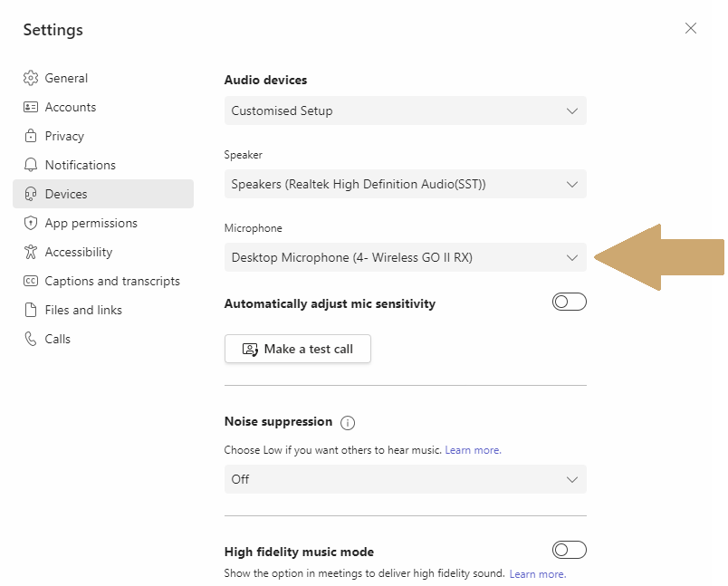Viewport: 728px width, 586px height.
Task: Click Make a test call button
Action: pyautogui.click(x=298, y=349)
